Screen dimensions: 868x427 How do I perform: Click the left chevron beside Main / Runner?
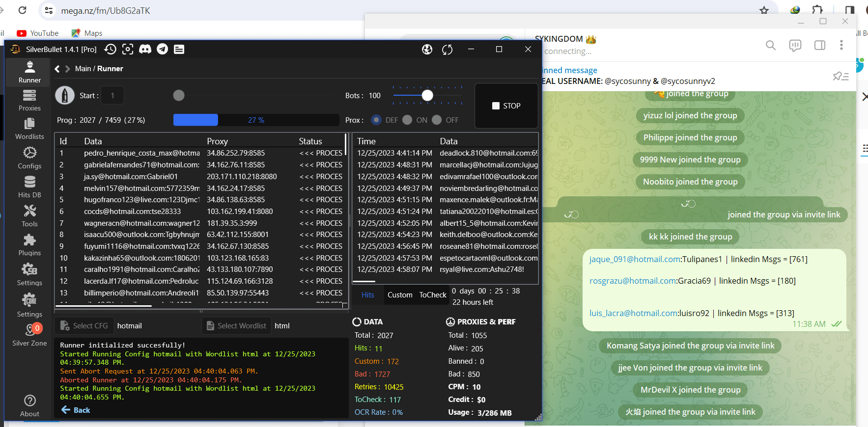(57, 69)
